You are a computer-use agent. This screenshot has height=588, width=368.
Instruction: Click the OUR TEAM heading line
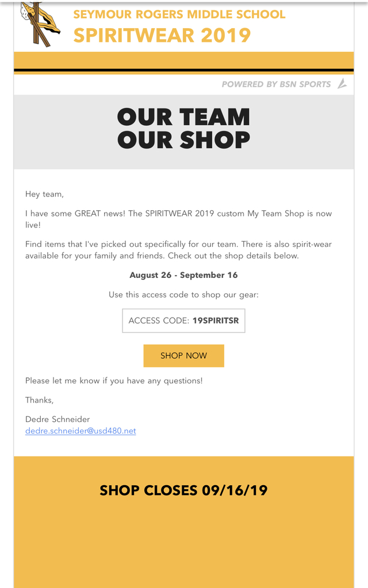click(x=183, y=118)
